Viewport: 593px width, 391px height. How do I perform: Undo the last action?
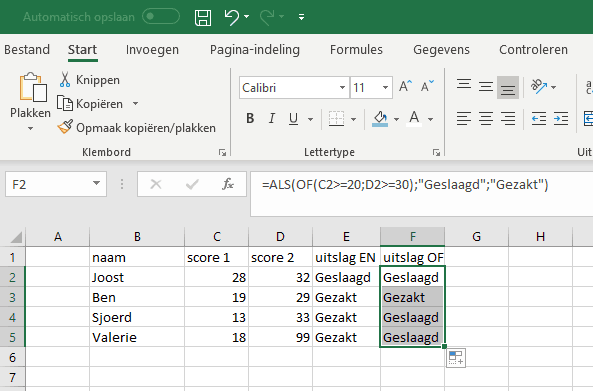tap(231, 17)
